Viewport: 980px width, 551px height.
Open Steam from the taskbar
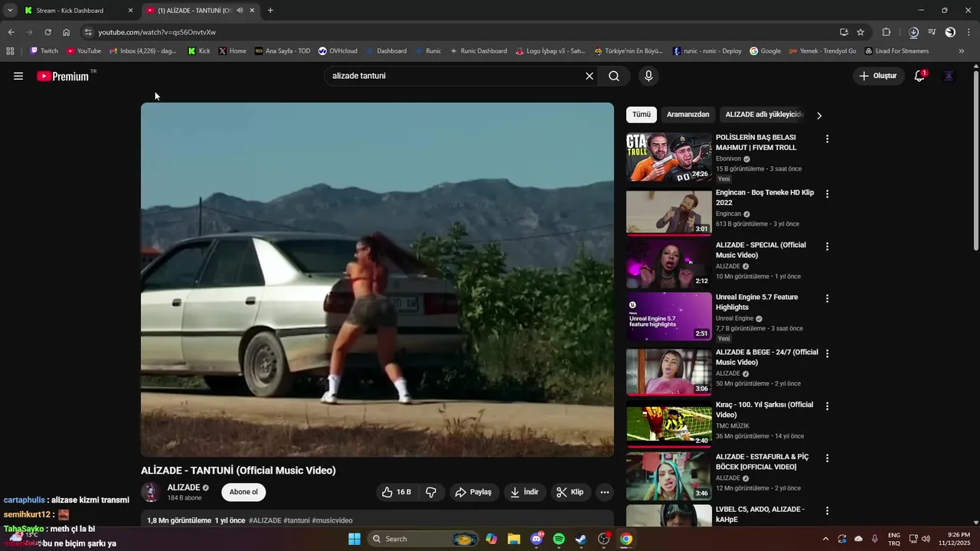tap(581, 539)
